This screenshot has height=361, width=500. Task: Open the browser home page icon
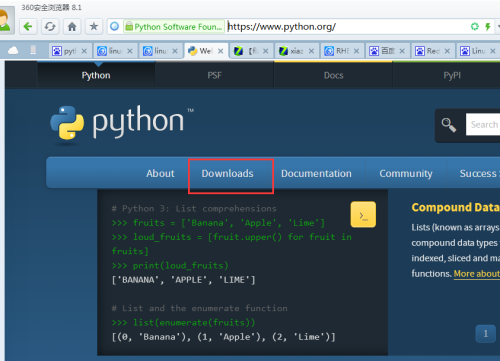(72, 26)
